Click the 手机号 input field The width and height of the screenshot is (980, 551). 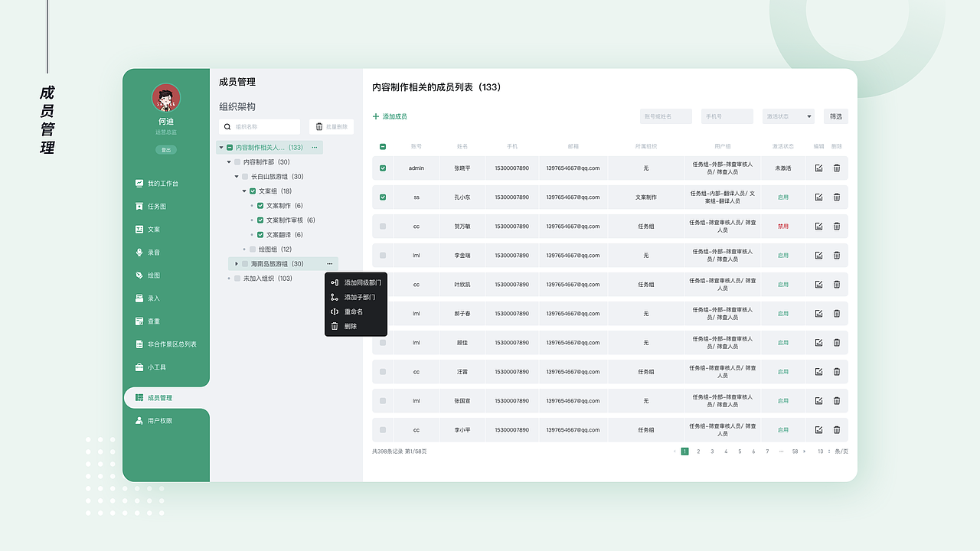pos(728,116)
